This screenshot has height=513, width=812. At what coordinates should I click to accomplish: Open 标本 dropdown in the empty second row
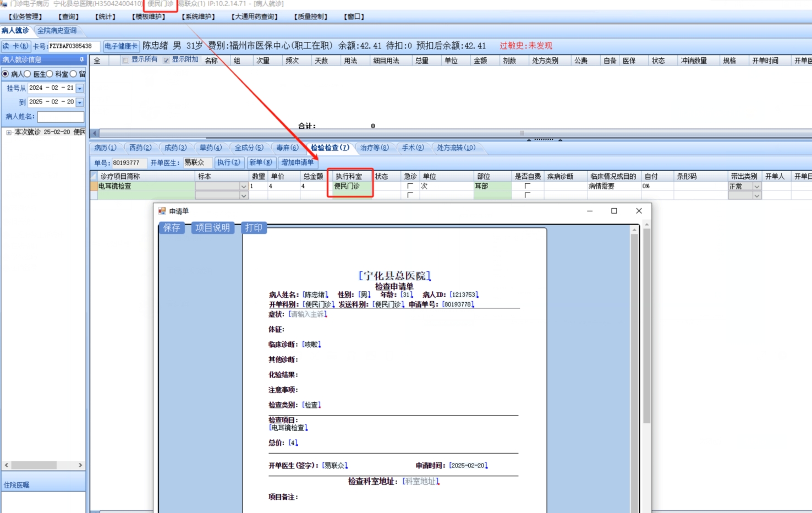click(244, 195)
